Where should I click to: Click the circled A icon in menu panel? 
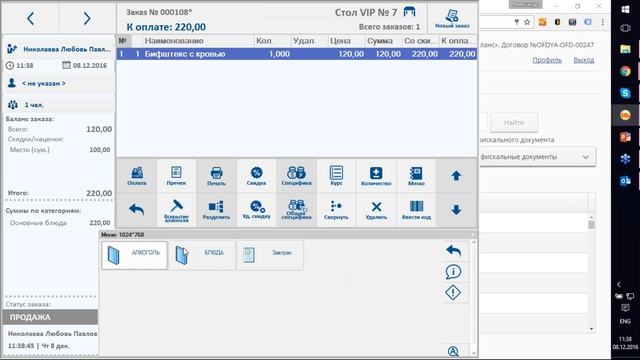point(453,351)
